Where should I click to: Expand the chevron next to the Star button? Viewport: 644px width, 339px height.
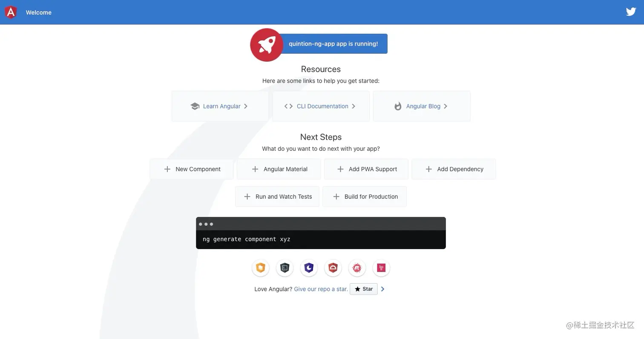tap(382, 289)
